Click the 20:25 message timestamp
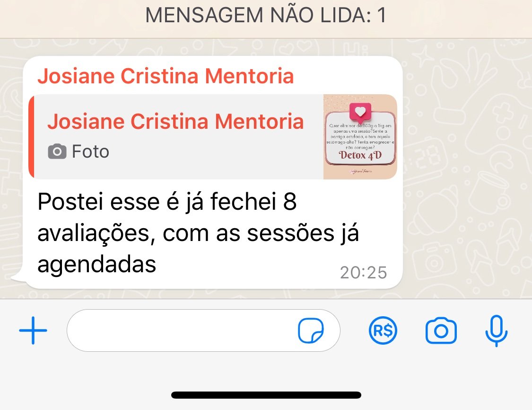 point(363,272)
